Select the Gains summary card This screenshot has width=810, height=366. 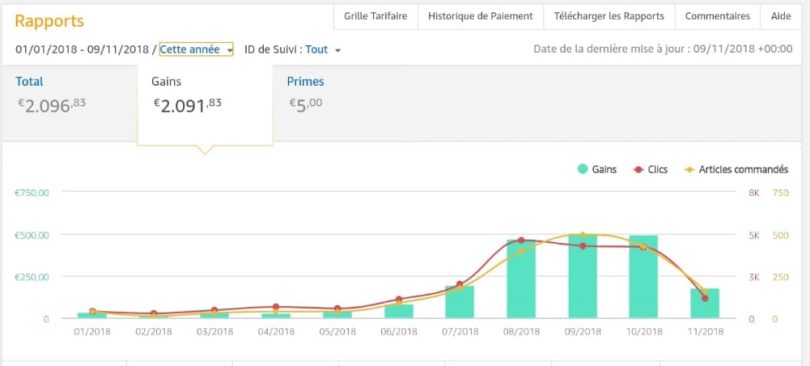(205, 105)
